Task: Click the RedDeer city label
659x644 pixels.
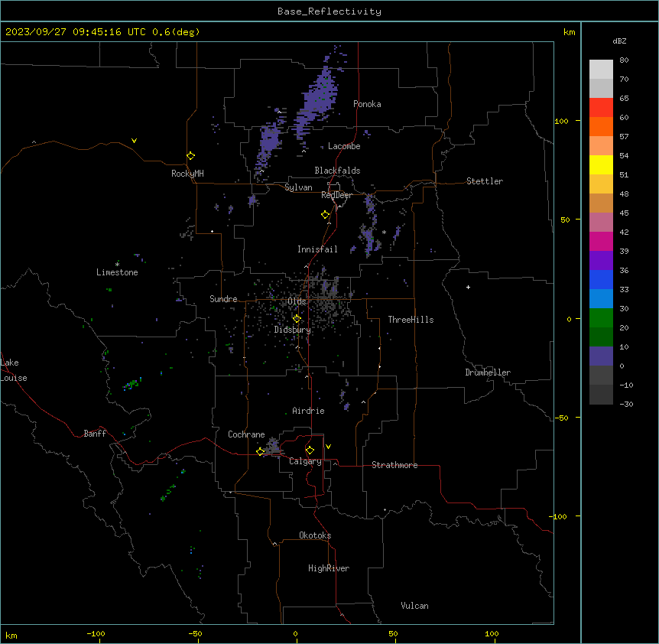Action: tap(336, 195)
